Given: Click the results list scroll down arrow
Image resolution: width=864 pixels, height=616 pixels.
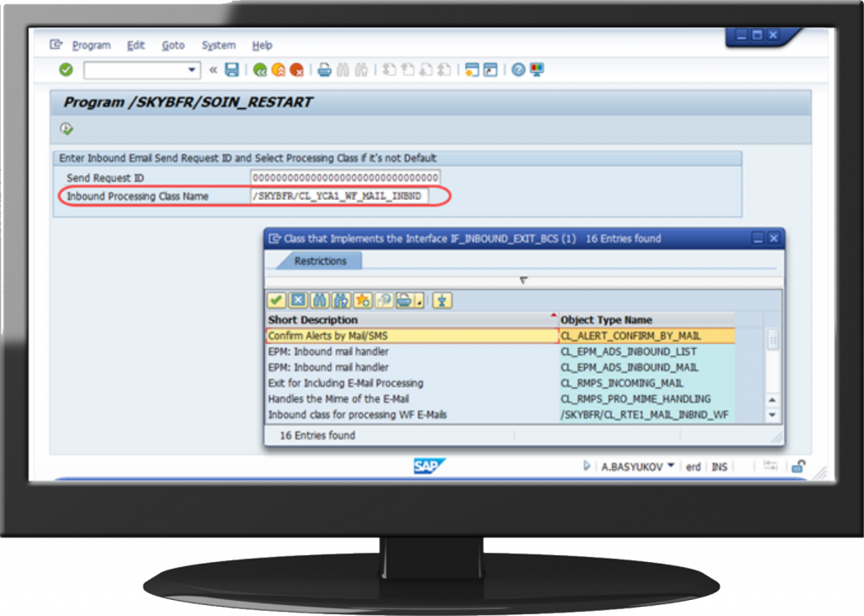Looking at the screenshot, I should [x=773, y=415].
